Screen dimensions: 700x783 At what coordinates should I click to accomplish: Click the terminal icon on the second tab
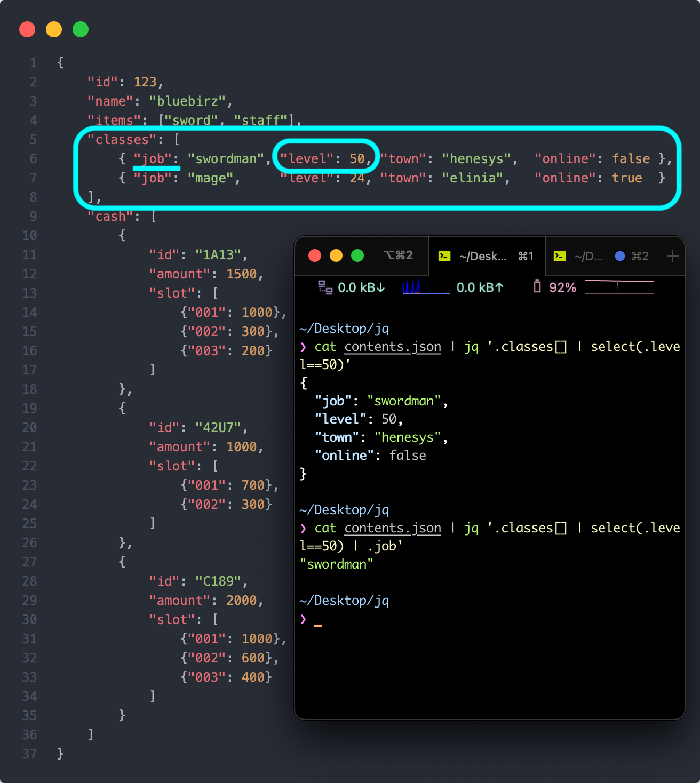559,256
